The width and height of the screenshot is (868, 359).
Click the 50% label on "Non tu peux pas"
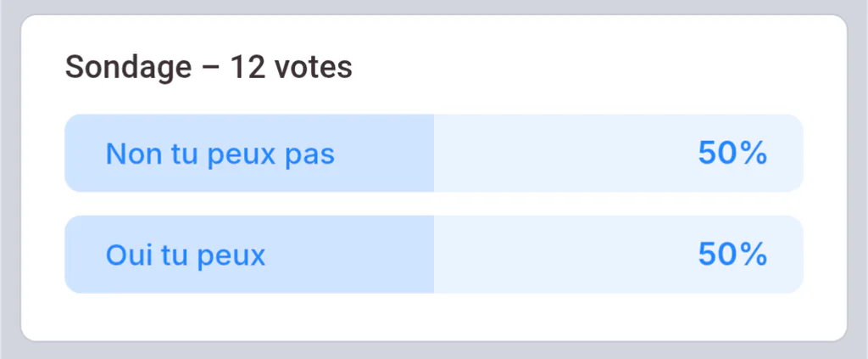(x=732, y=153)
